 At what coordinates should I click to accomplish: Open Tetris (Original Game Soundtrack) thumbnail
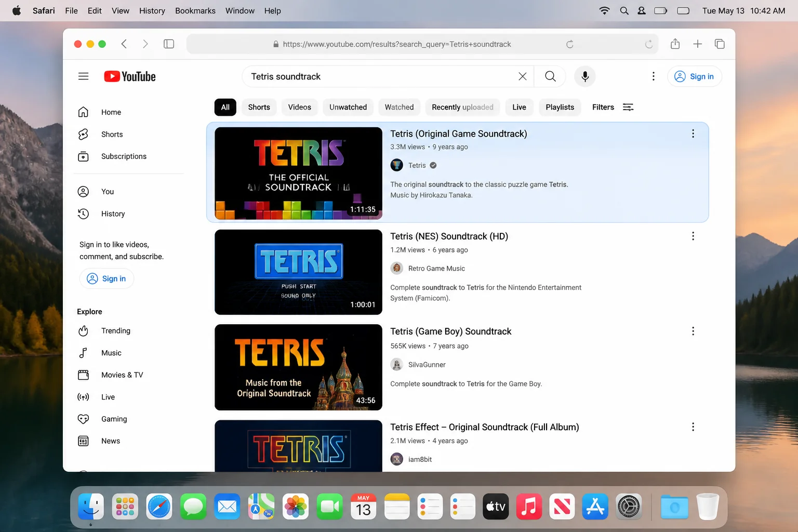[x=298, y=174]
